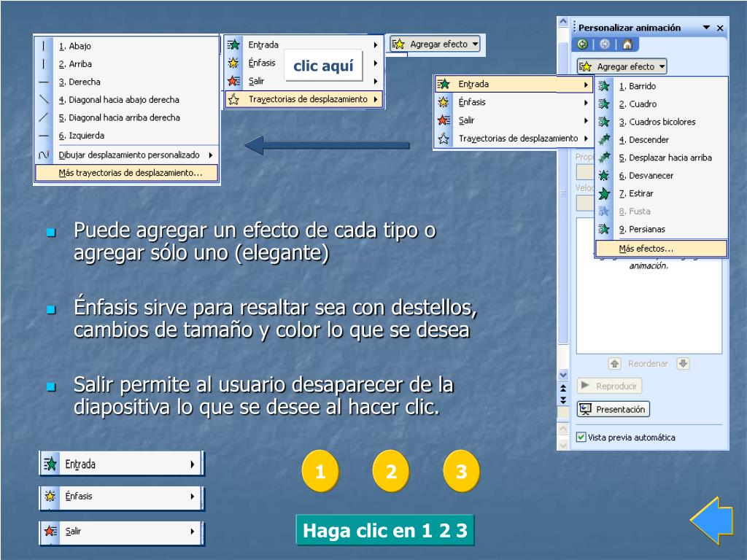
Task: Click star icon beside Cuadros bicolores
Action: click(x=604, y=122)
